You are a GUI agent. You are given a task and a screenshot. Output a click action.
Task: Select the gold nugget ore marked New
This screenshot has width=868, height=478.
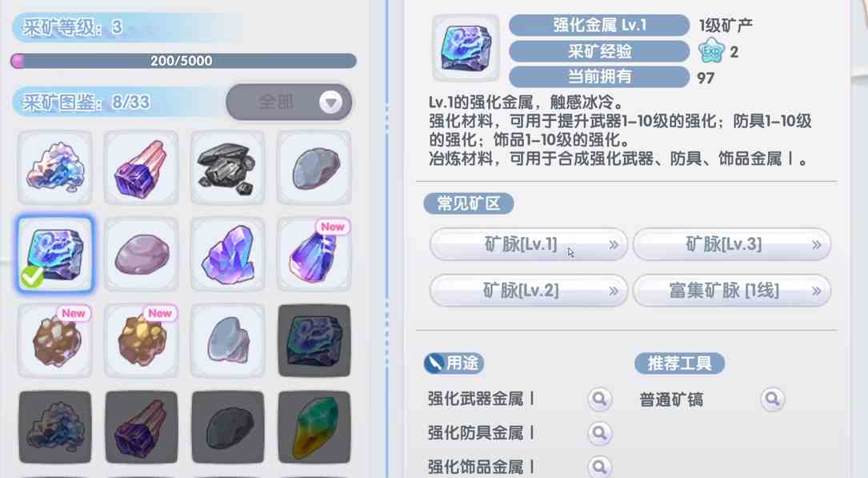141,340
